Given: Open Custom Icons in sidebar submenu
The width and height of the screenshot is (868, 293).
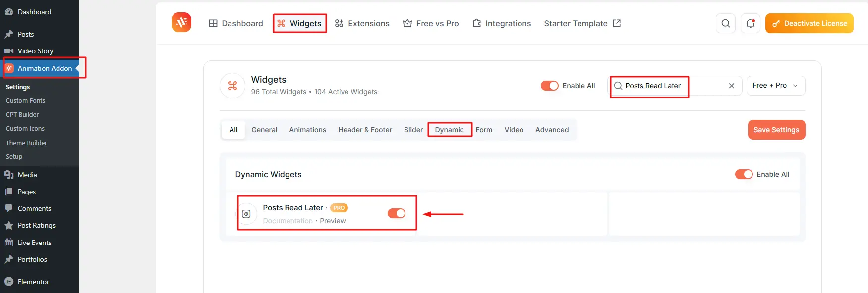Looking at the screenshot, I should (25, 128).
